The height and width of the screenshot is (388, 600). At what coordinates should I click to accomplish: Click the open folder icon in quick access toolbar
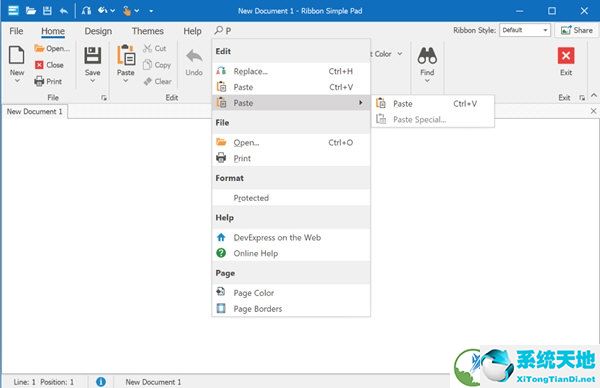click(31, 10)
